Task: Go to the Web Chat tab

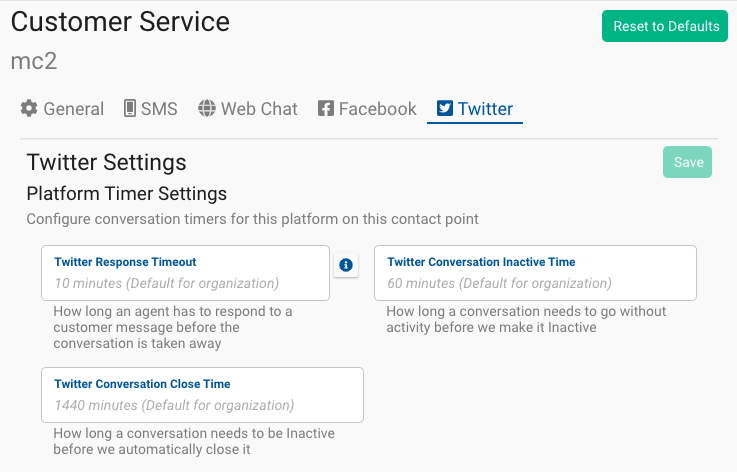Action: click(248, 109)
